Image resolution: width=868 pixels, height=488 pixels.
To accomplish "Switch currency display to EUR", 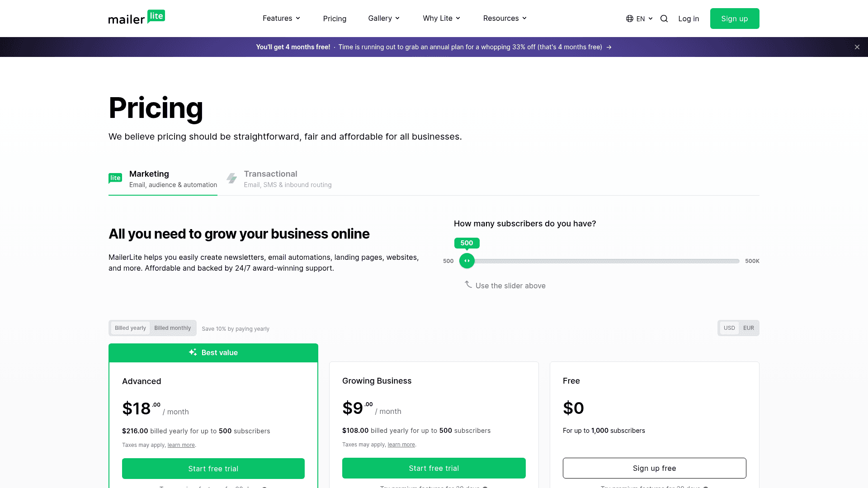I will (749, 328).
